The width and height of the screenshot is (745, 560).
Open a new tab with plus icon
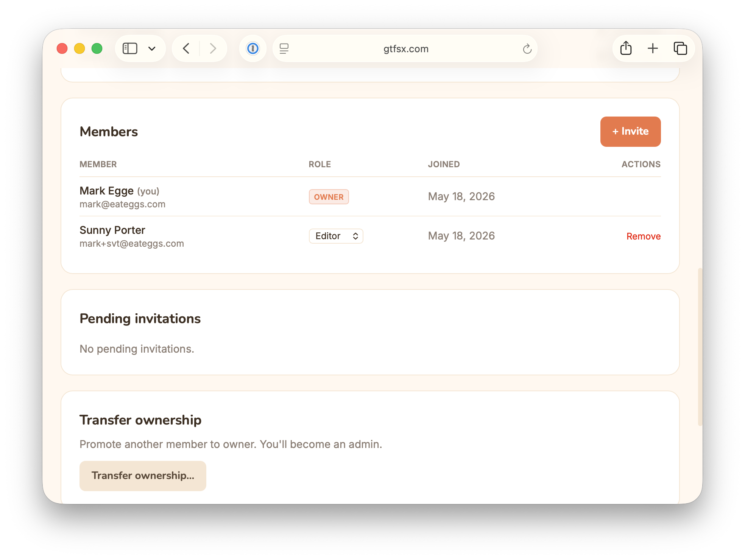pos(653,48)
